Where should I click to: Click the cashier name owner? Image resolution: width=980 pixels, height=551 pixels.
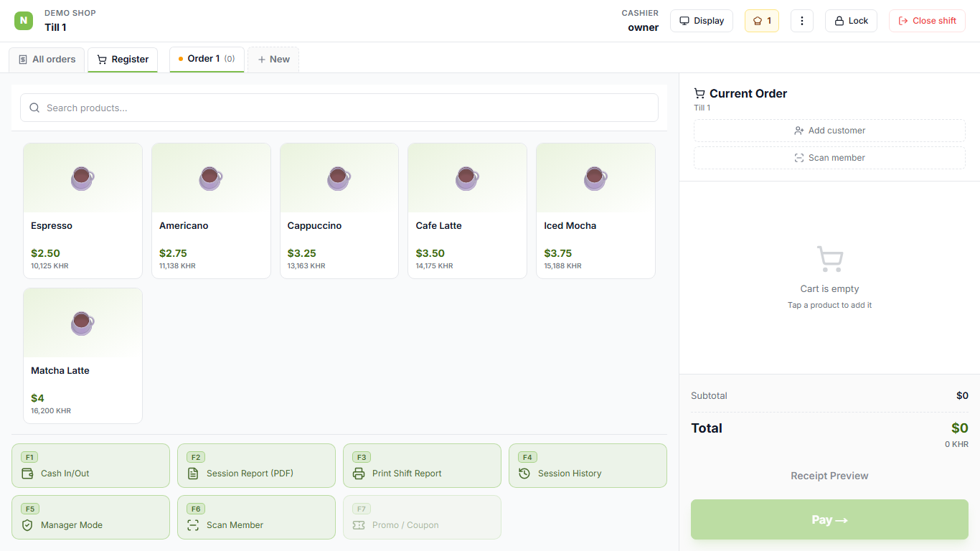coord(644,27)
